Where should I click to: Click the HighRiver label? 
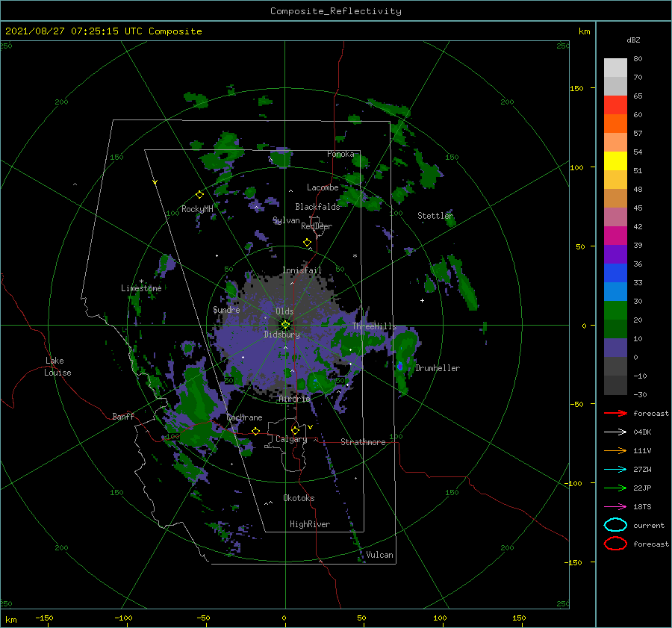point(310,524)
